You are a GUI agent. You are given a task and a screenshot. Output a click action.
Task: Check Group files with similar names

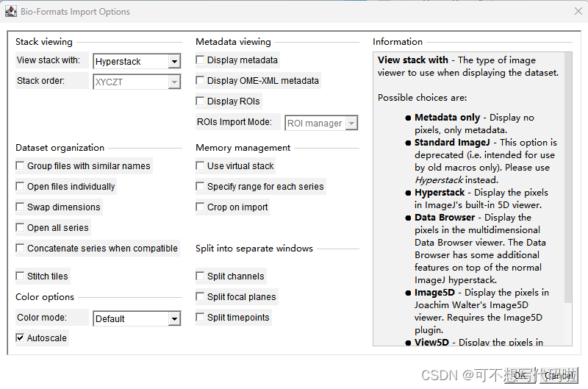(20, 165)
